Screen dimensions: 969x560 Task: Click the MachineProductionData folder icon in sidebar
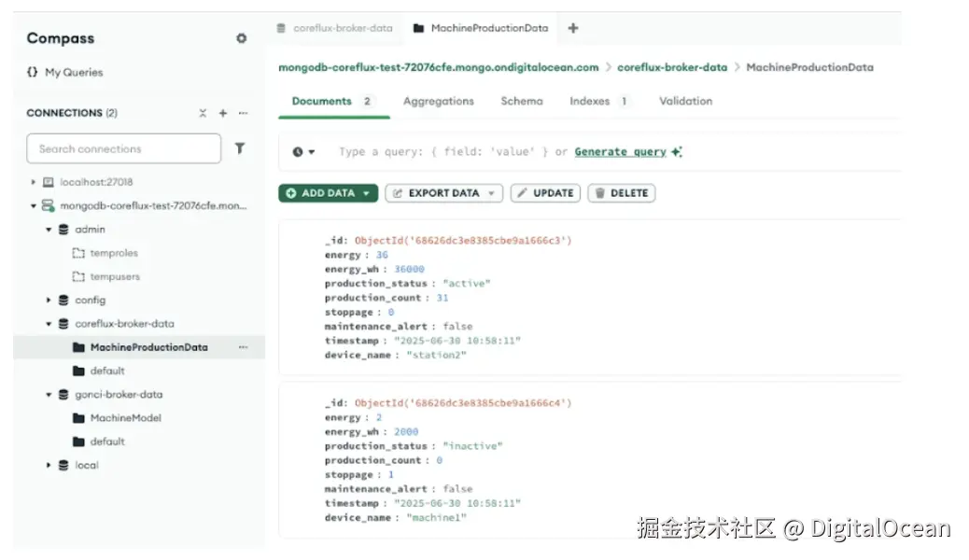click(78, 347)
